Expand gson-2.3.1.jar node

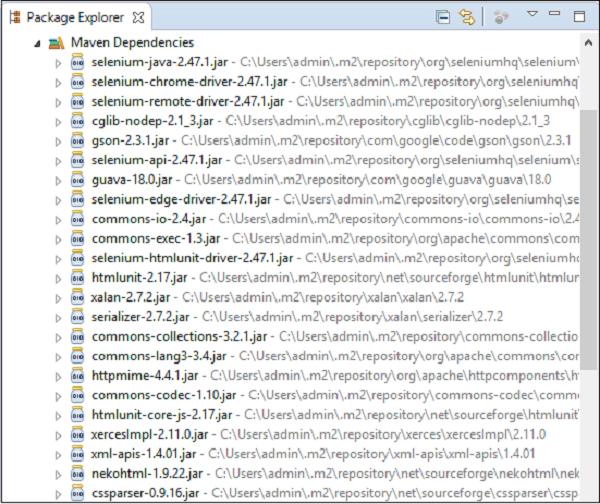click(x=58, y=142)
